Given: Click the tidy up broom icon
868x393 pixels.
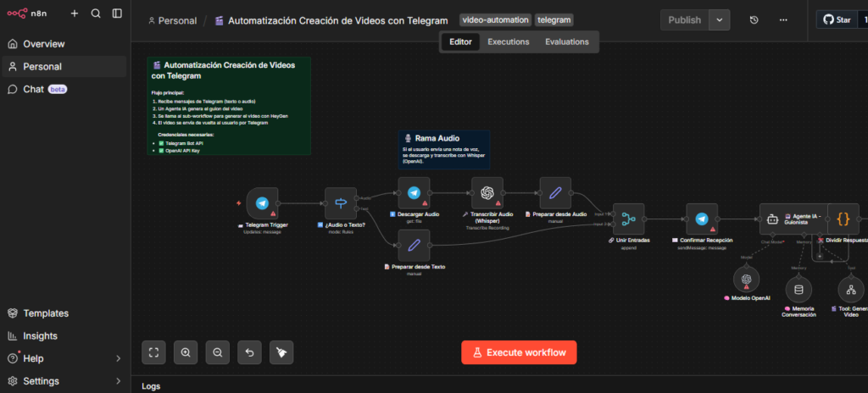Looking at the screenshot, I should click(281, 352).
